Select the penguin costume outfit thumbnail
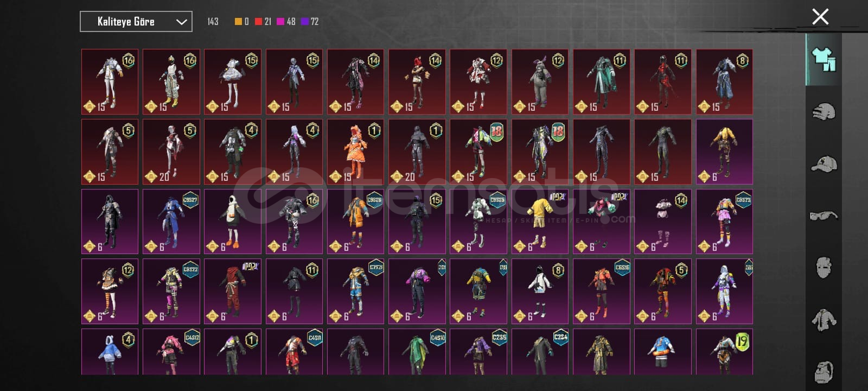 click(x=233, y=222)
